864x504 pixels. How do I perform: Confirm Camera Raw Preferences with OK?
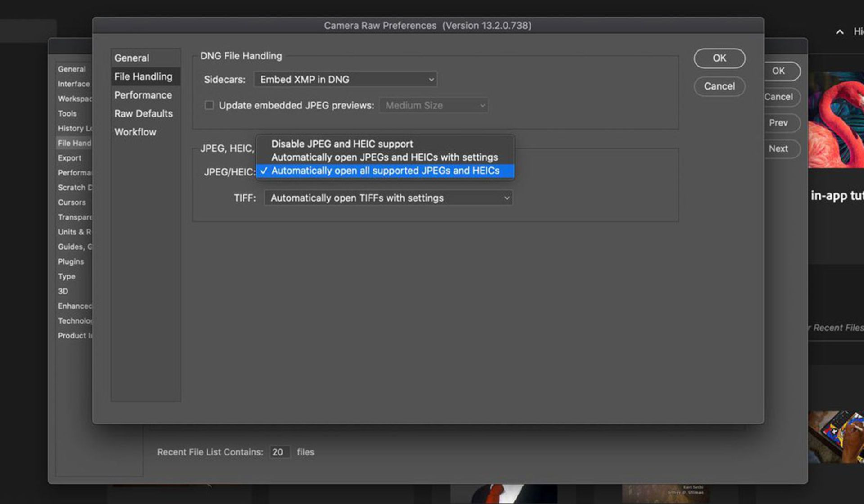(719, 58)
